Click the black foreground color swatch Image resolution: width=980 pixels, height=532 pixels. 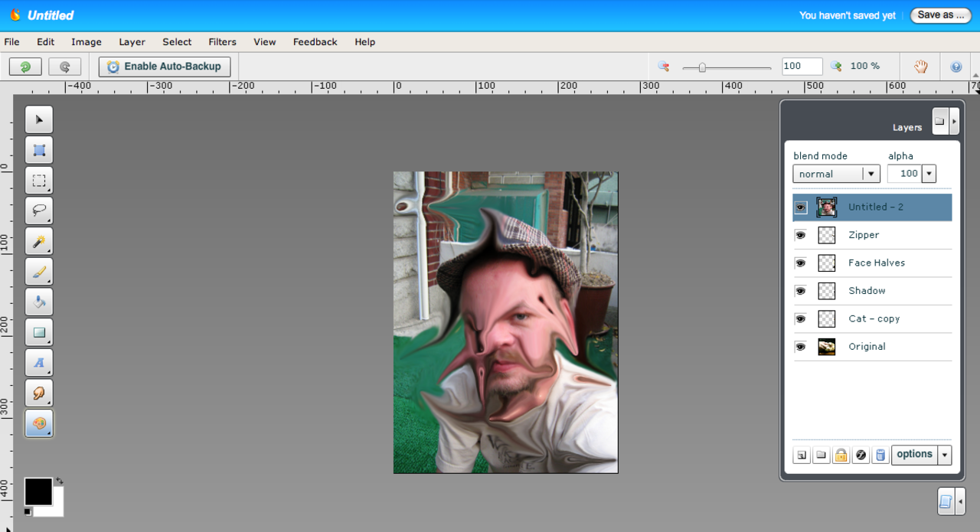(x=38, y=491)
